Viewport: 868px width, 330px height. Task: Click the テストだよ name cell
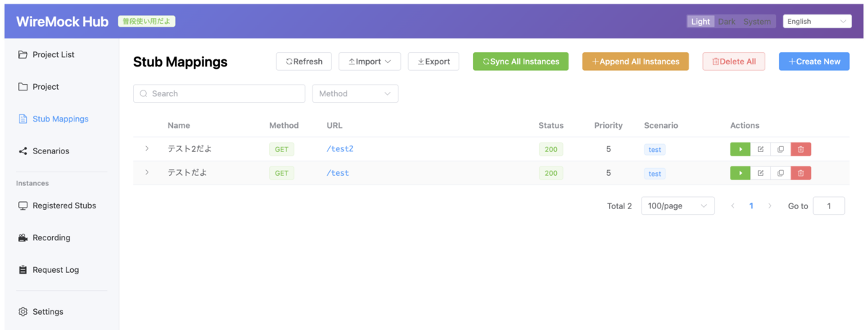(x=187, y=173)
